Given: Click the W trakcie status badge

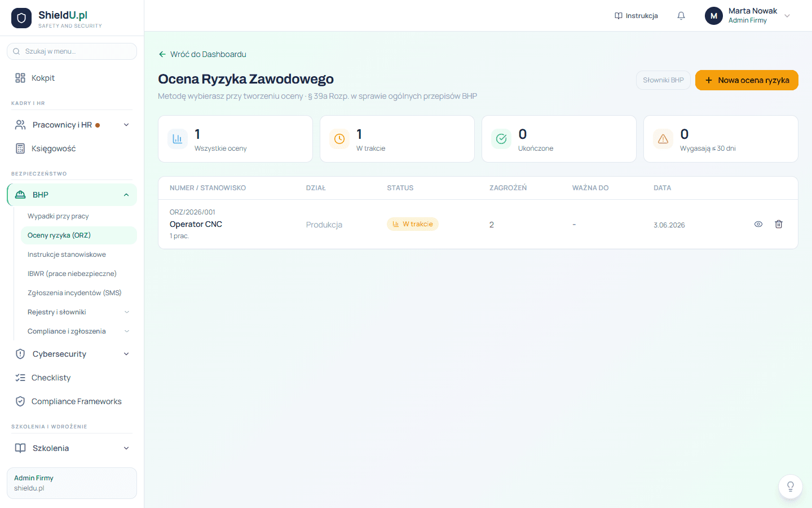Looking at the screenshot, I should click(x=413, y=224).
